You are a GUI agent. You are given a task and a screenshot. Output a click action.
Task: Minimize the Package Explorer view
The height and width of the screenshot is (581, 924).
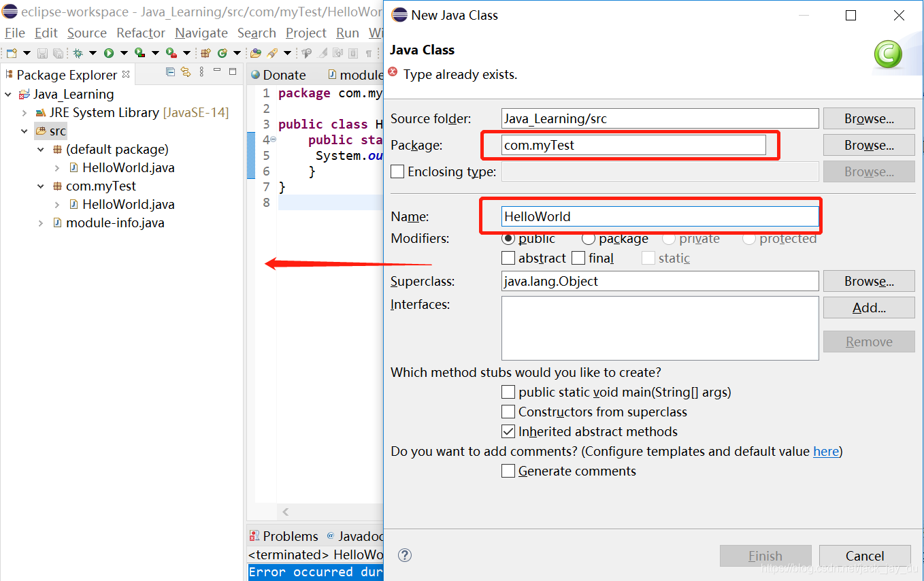217,69
